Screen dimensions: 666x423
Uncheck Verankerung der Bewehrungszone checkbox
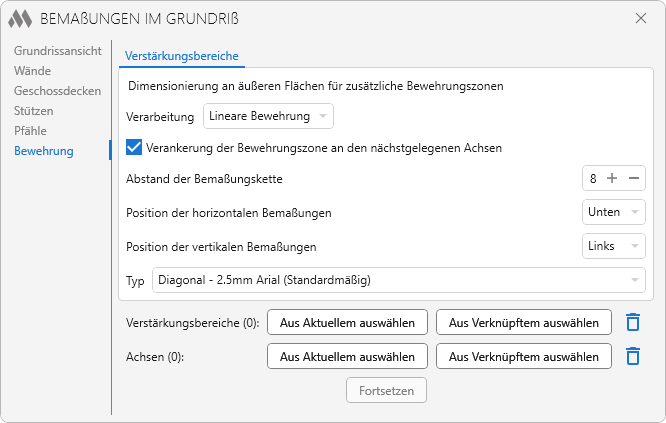(x=134, y=148)
